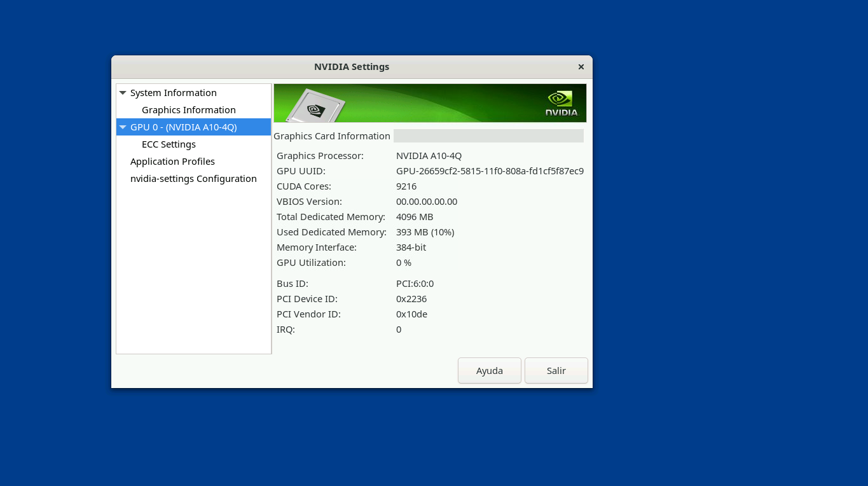Collapse the System Information tree node
The image size is (868, 486).
click(123, 93)
